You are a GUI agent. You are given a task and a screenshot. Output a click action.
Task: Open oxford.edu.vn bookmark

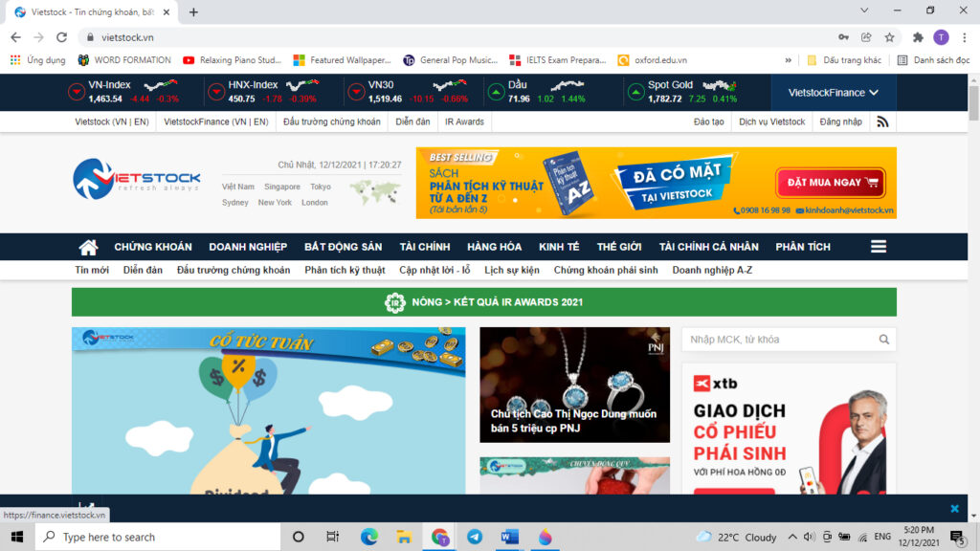[x=653, y=60]
